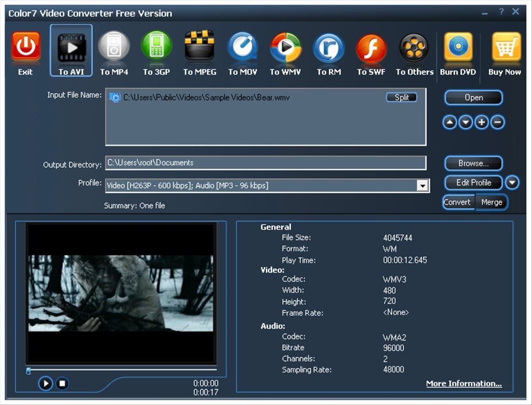
Task: Click the Bitrate value 96000
Action: click(x=393, y=348)
